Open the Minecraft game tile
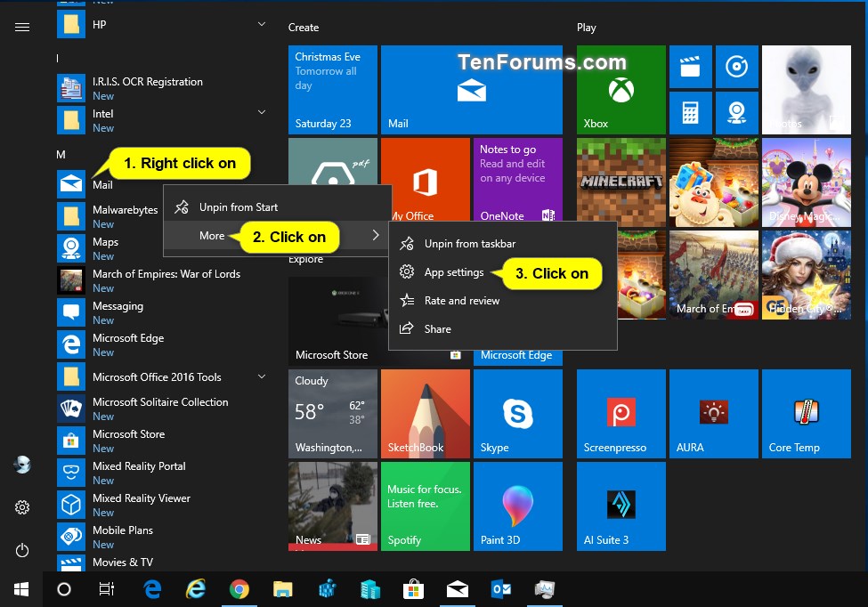The height and width of the screenshot is (607, 868). click(x=621, y=182)
